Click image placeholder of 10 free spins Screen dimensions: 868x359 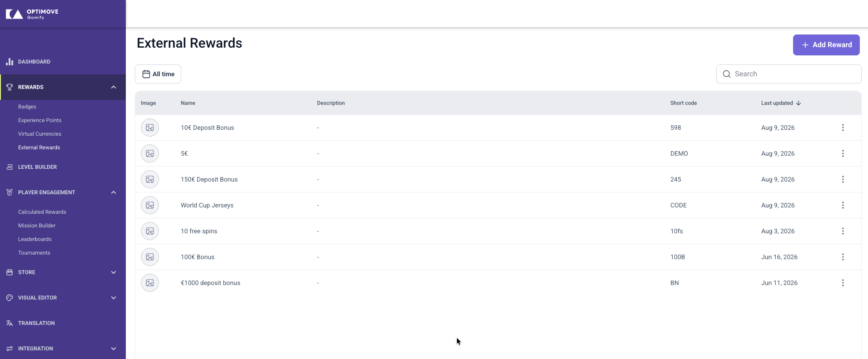(x=150, y=231)
